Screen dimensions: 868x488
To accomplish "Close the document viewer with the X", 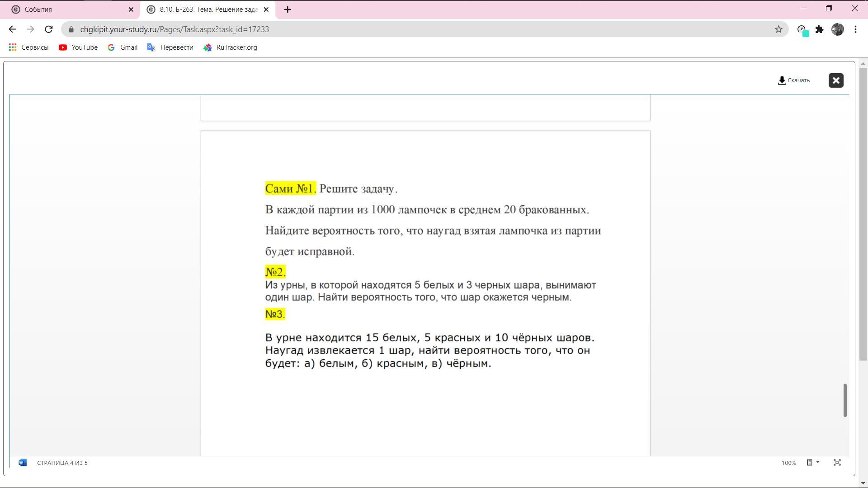I will [835, 80].
